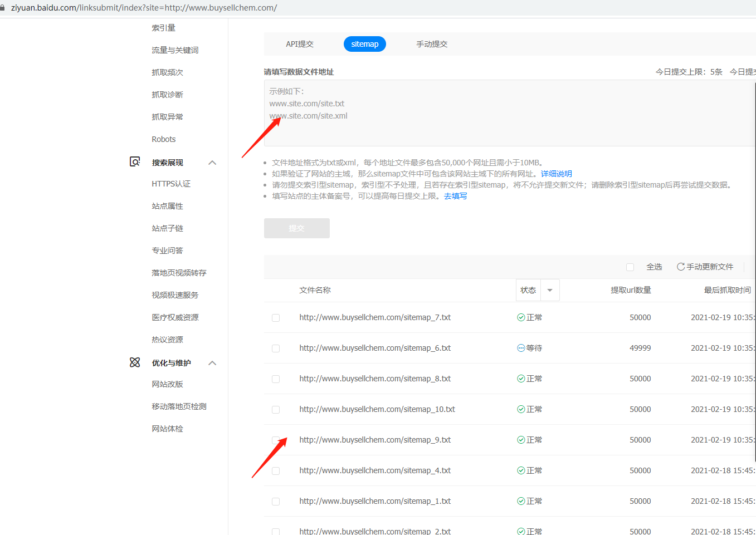Open 移动落地页检测 in the sidebar

coord(179,406)
